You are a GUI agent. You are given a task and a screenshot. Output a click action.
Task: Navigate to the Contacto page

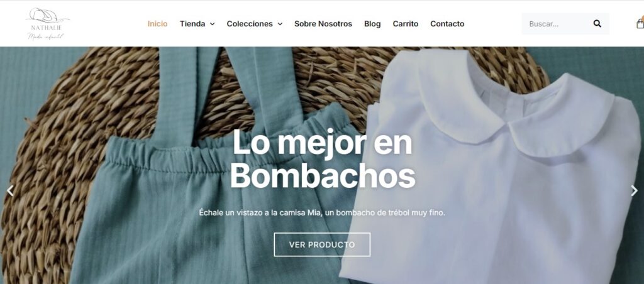pyautogui.click(x=447, y=24)
